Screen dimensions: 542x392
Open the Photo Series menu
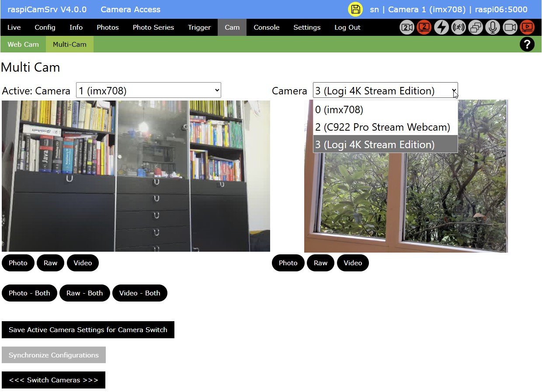(x=153, y=27)
